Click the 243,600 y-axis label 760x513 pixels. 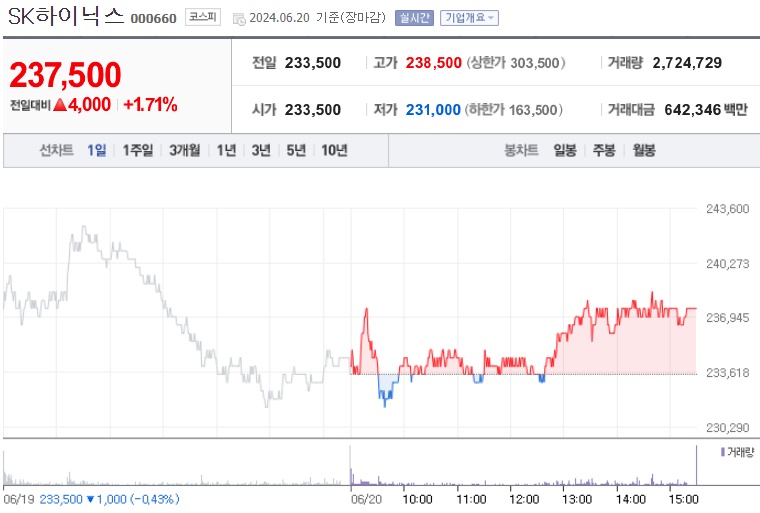click(728, 209)
